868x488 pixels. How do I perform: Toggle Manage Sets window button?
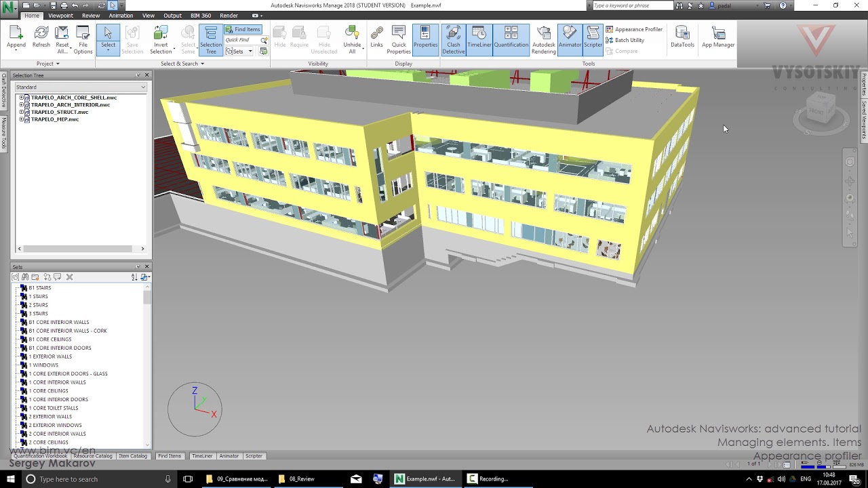pos(263,52)
